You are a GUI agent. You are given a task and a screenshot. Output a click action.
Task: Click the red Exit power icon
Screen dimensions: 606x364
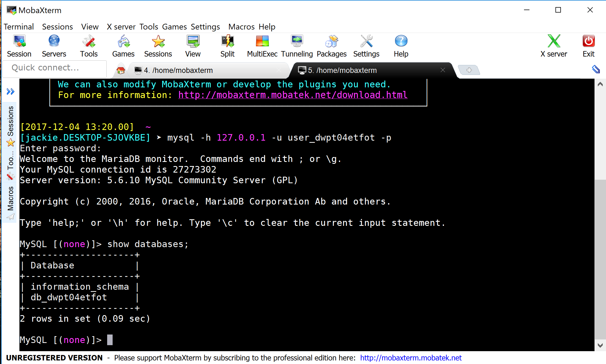[x=589, y=46]
